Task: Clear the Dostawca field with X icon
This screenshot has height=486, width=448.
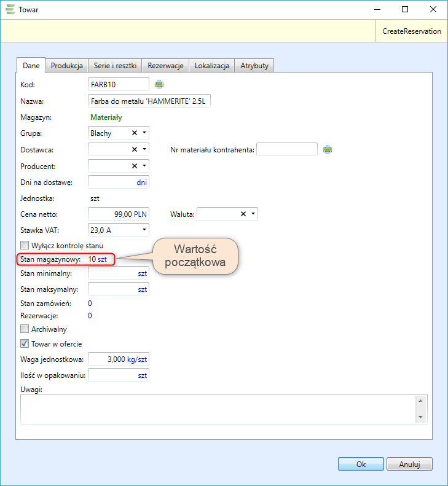Action: [135, 149]
